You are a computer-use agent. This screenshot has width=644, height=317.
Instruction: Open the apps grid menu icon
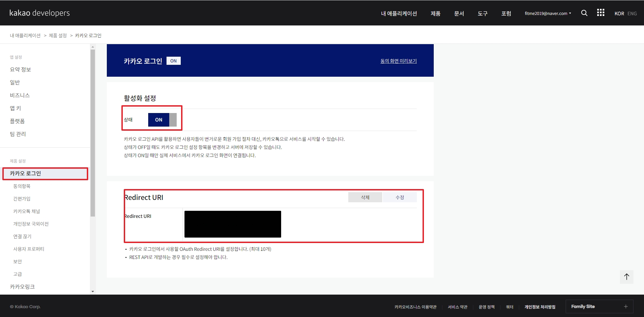(x=601, y=13)
